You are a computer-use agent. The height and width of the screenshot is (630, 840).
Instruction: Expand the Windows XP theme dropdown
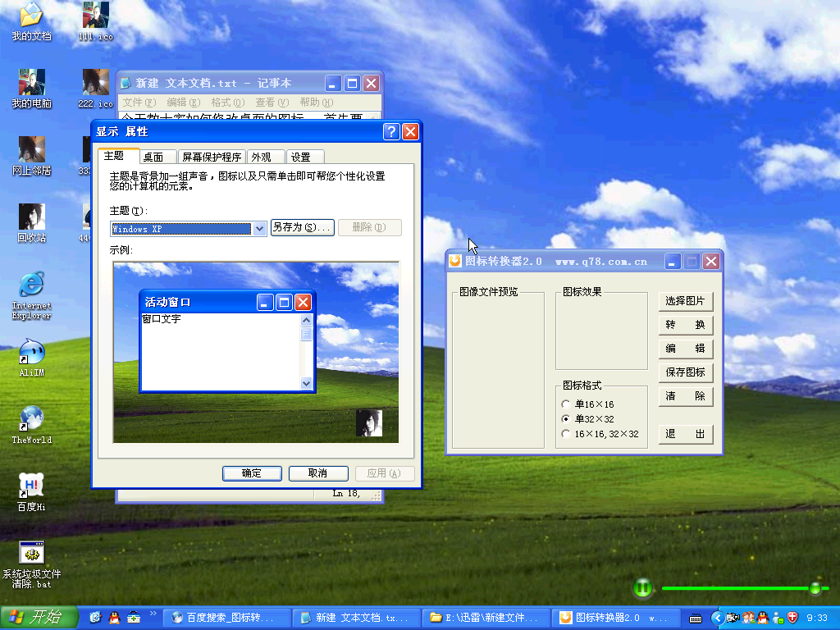[x=259, y=229]
